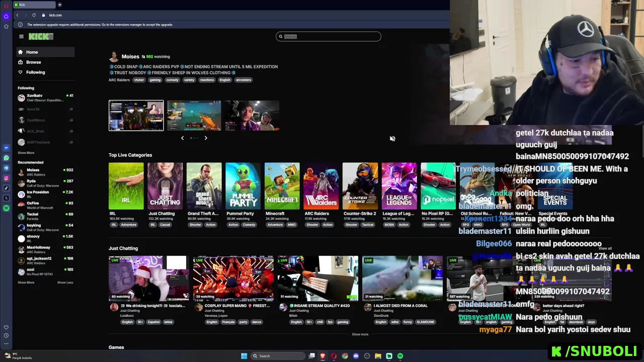644x362 pixels.
Task: Expand Show More under Recommended list
Action: pos(26,283)
